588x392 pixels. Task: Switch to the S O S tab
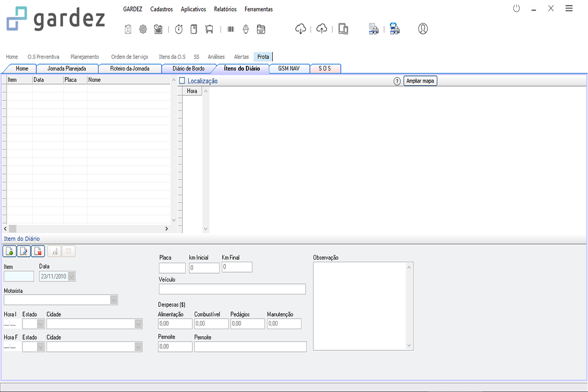click(325, 69)
